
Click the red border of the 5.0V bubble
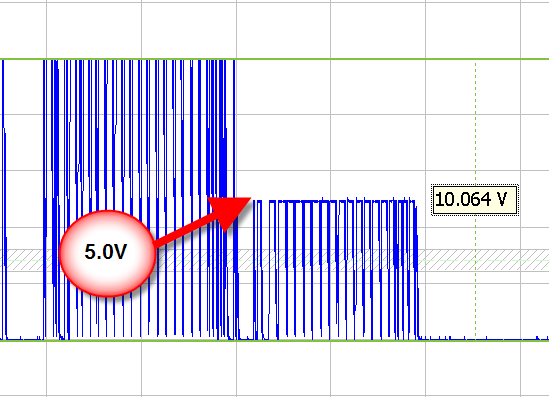click(107, 211)
